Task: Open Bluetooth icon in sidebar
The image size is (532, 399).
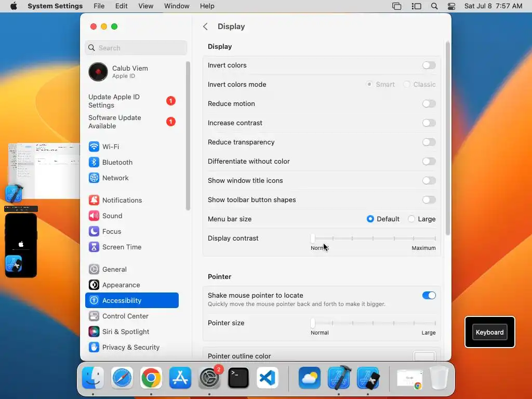Action: [94, 162]
